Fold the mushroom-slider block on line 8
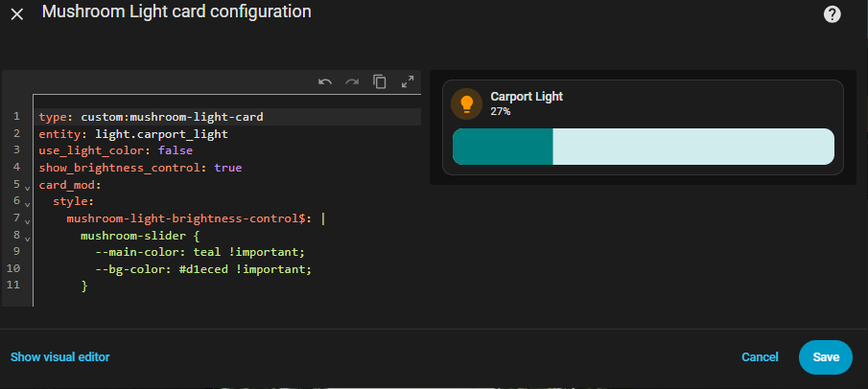Image resolution: width=868 pixels, height=389 pixels. 27,237
